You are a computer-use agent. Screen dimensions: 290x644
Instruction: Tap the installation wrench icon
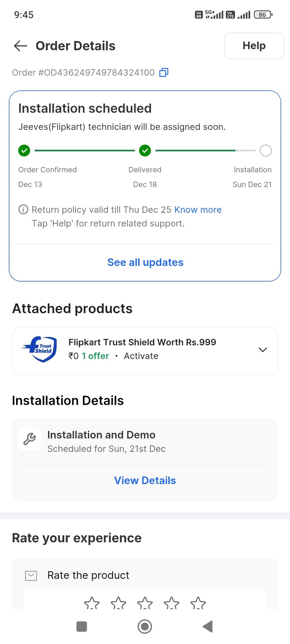(30, 439)
